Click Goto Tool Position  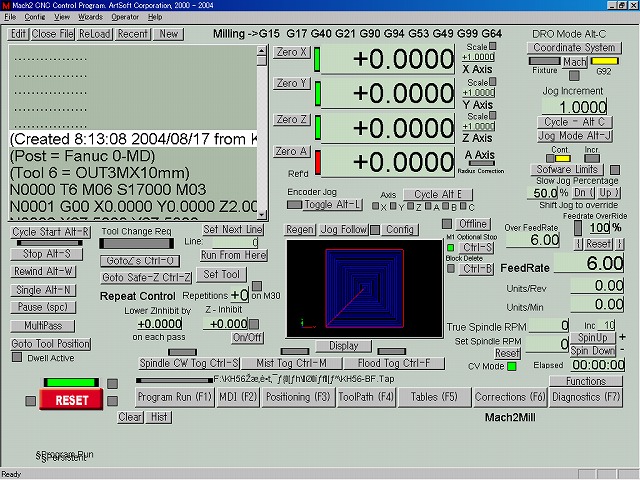point(51,344)
